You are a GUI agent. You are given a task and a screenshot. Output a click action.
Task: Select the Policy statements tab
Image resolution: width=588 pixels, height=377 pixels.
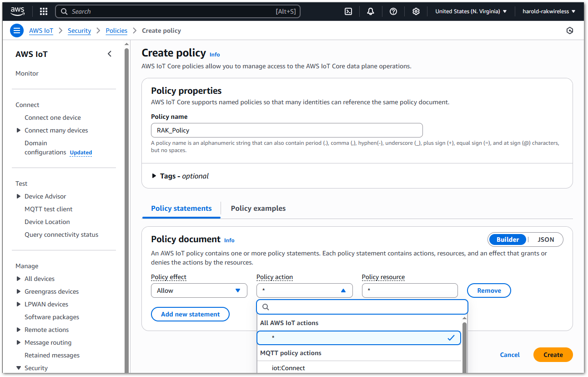[181, 208]
